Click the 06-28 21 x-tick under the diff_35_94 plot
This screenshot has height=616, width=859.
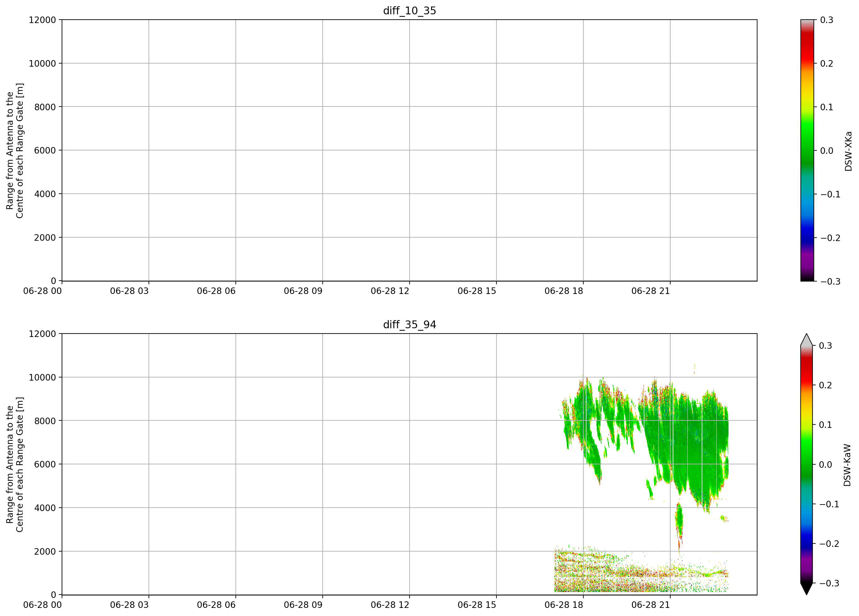651,605
